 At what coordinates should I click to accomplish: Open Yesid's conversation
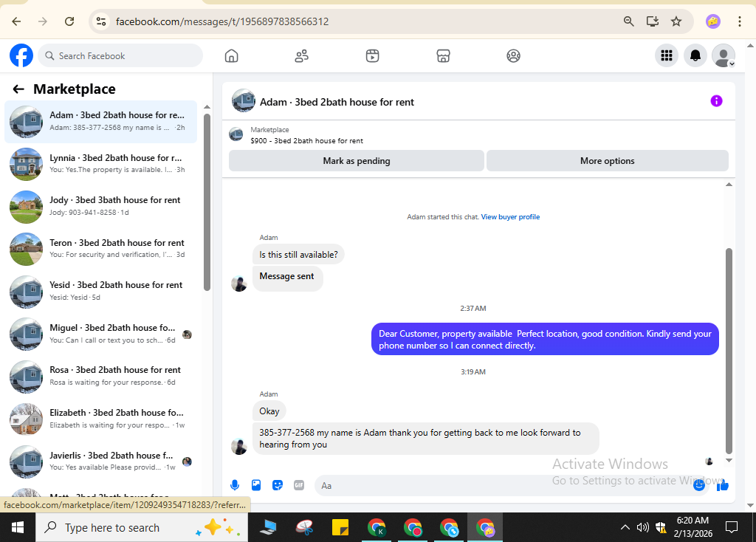(x=100, y=291)
